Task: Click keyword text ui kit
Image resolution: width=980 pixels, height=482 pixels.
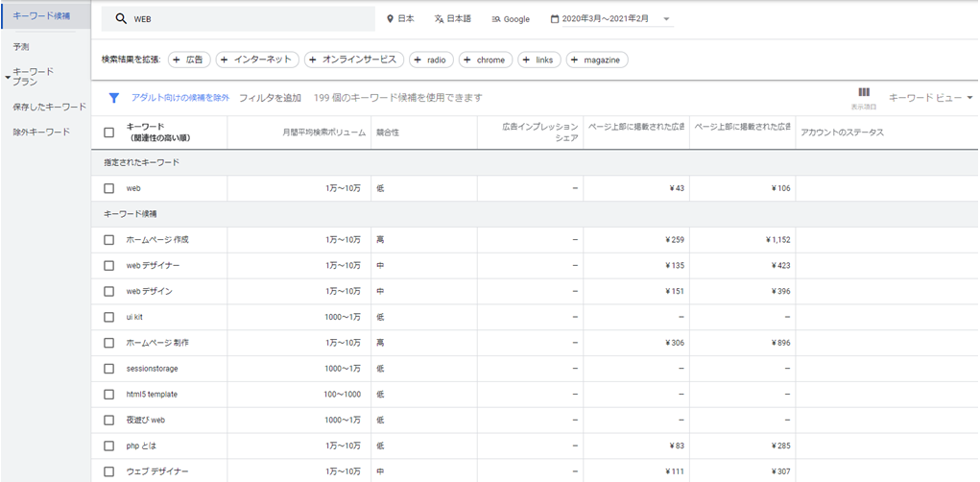Action: pos(134,317)
